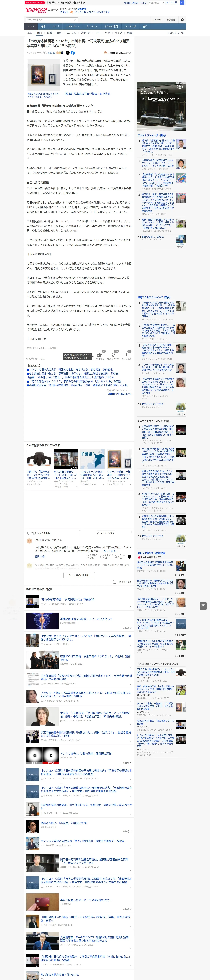Open the スポーツ category tab
This screenshot has height=980, width=210.
[86, 33]
